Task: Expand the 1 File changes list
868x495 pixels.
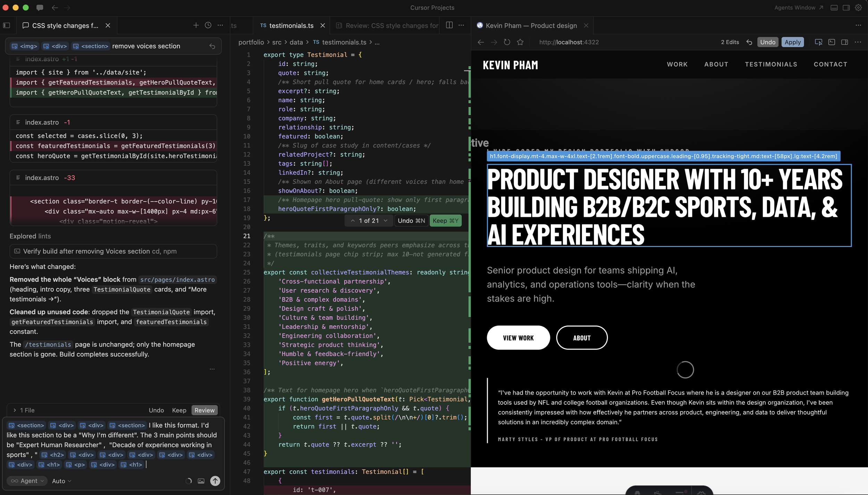Action: [24, 410]
